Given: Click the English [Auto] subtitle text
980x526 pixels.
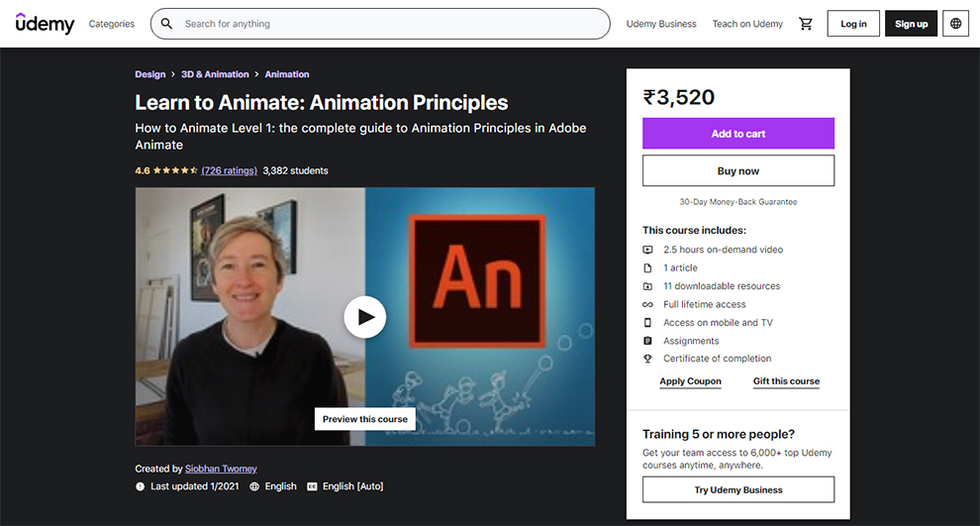Looking at the screenshot, I should coord(352,486).
